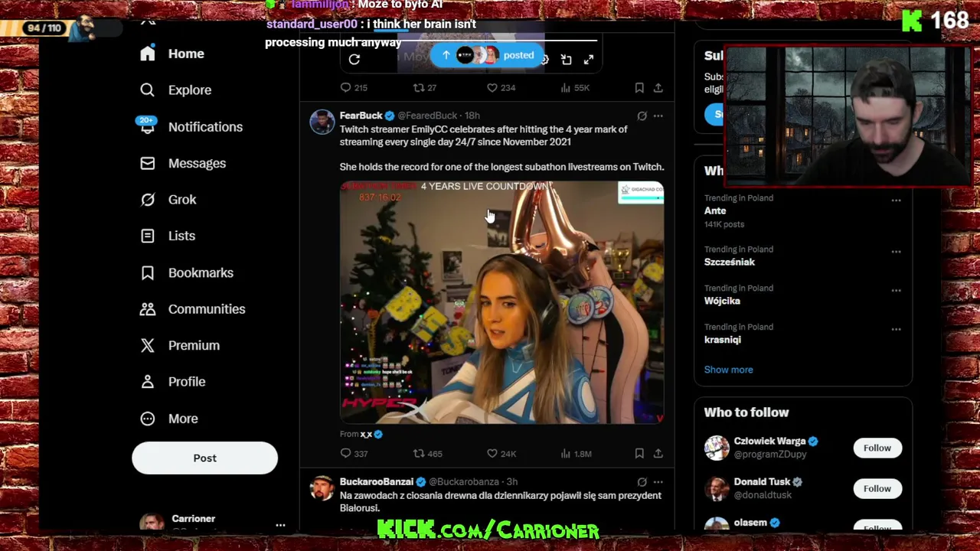Open the Bookmarks icon in sidebar

(x=147, y=272)
